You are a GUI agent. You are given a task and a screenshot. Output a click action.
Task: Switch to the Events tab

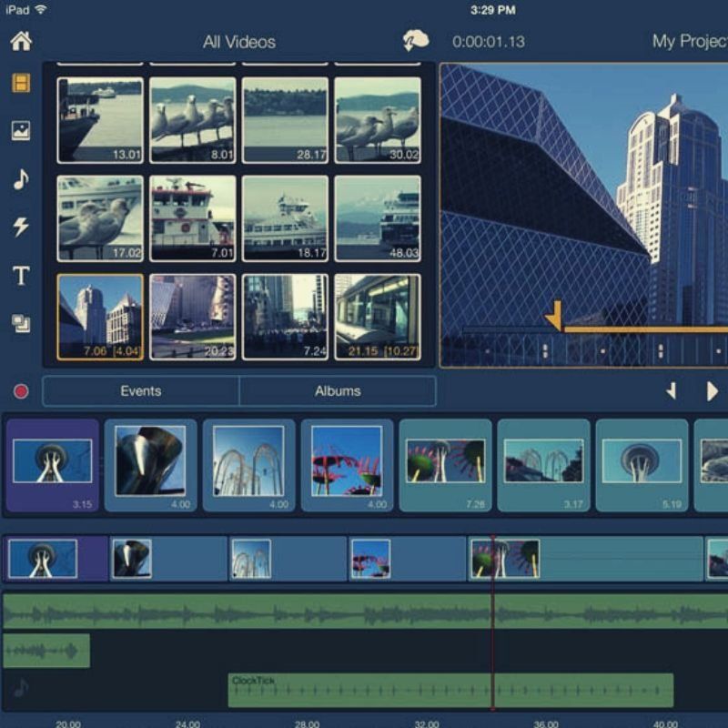coord(141,391)
